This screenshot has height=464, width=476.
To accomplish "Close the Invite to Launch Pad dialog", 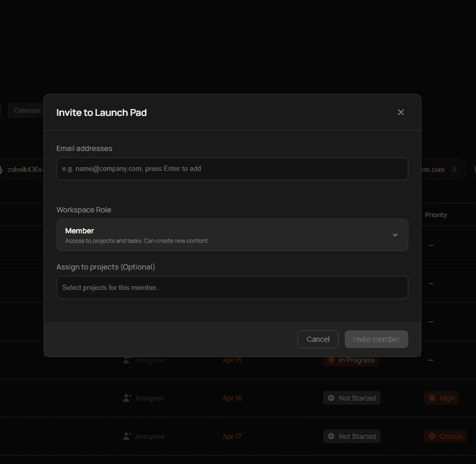I will pyautogui.click(x=401, y=112).
